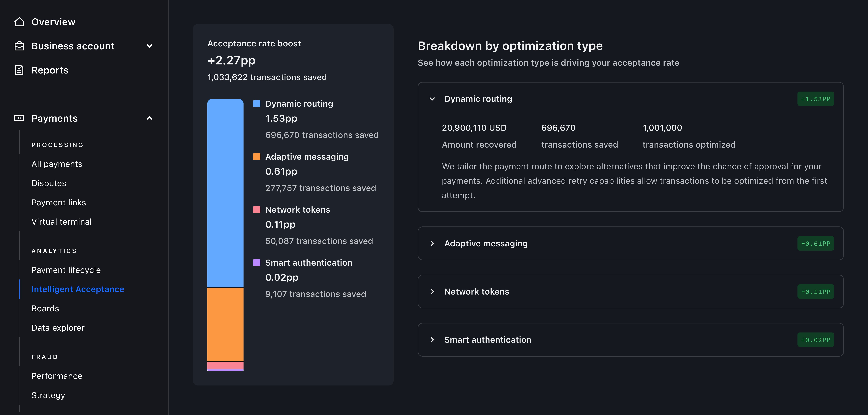Click the orange Adaptive messaging legend swatch

point(257,156)
